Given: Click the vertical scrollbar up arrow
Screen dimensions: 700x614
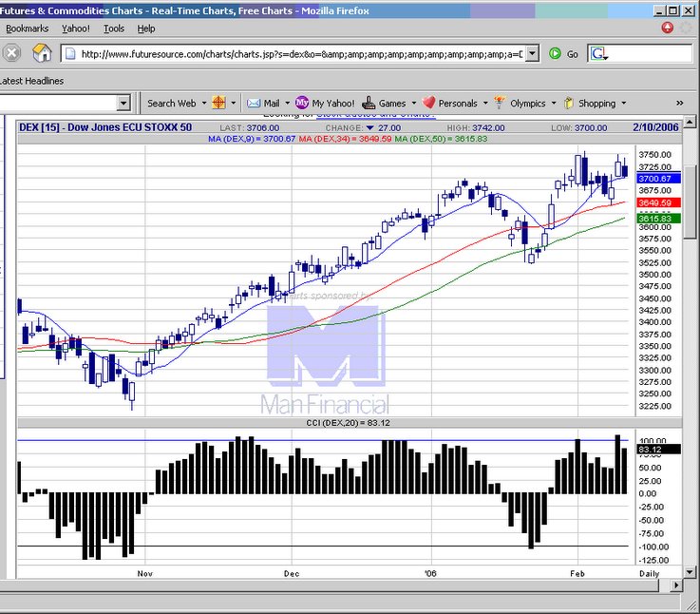Looking at the screenshot, I should (690, 121).
